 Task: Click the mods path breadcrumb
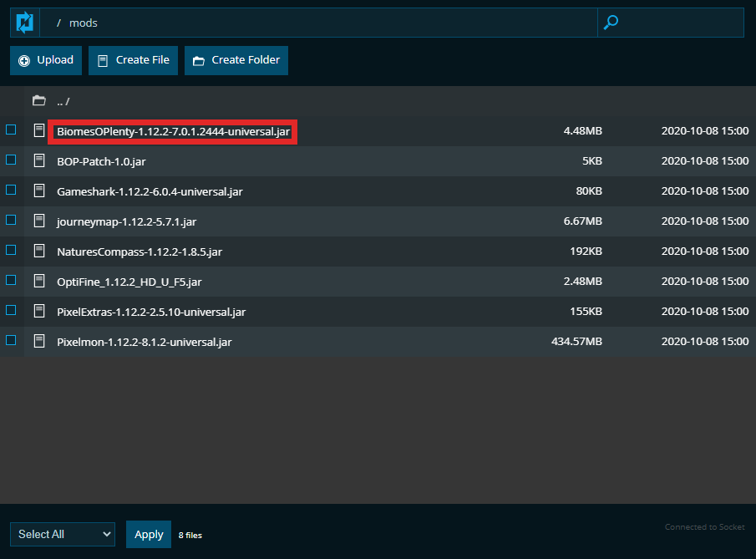pos(84,23)
